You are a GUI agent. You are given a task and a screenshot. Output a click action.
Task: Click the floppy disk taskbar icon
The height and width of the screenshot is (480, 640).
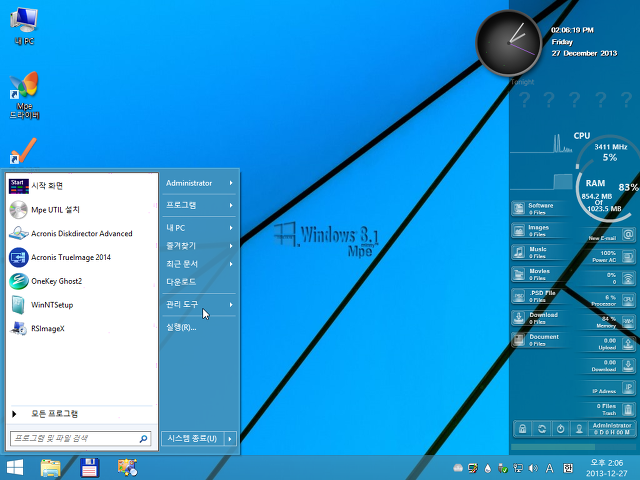pyautogui.click(x=89, y=468)
